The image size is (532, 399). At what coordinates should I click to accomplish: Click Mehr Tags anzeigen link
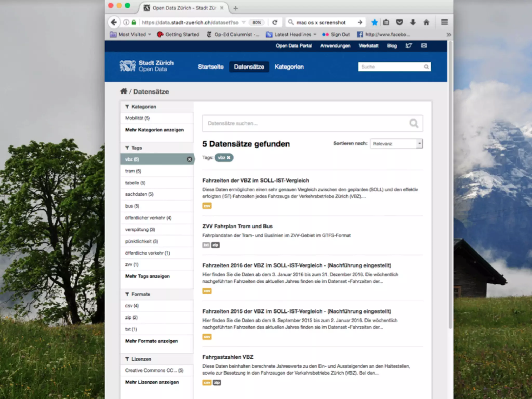[x=147, y=276]
